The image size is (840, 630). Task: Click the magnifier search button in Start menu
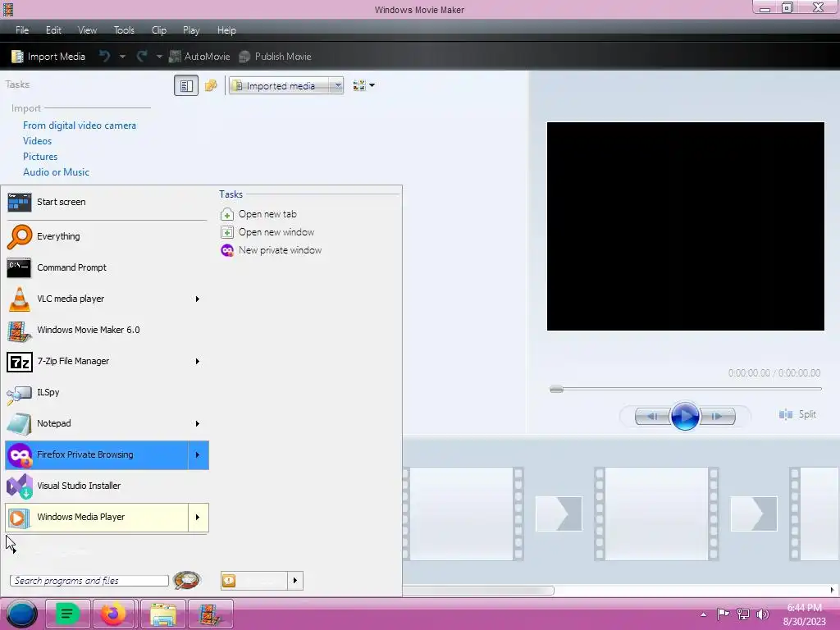[186, 580]
